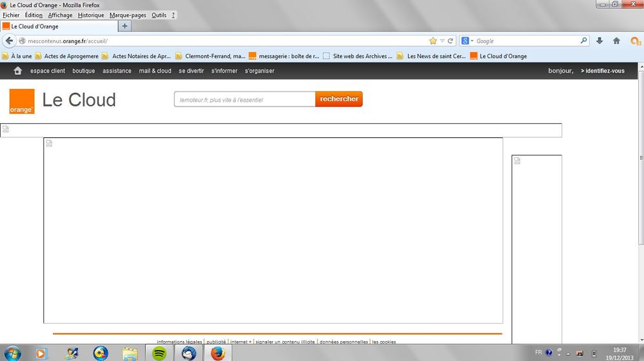The image size is (644, 361).
Task: Open the Firefox downloads arrow
Action: coord(599,41)
